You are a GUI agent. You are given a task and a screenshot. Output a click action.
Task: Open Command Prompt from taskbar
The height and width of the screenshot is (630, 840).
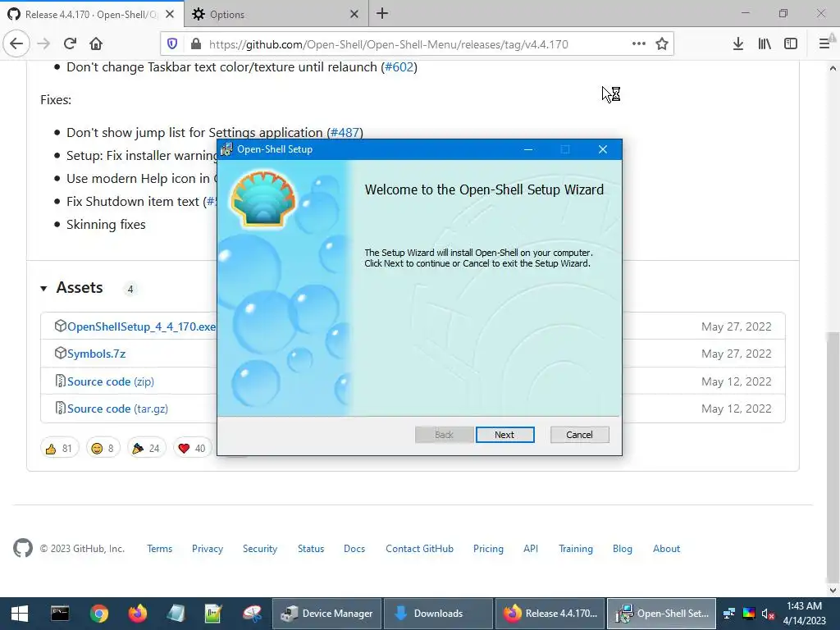click(60, 614)
